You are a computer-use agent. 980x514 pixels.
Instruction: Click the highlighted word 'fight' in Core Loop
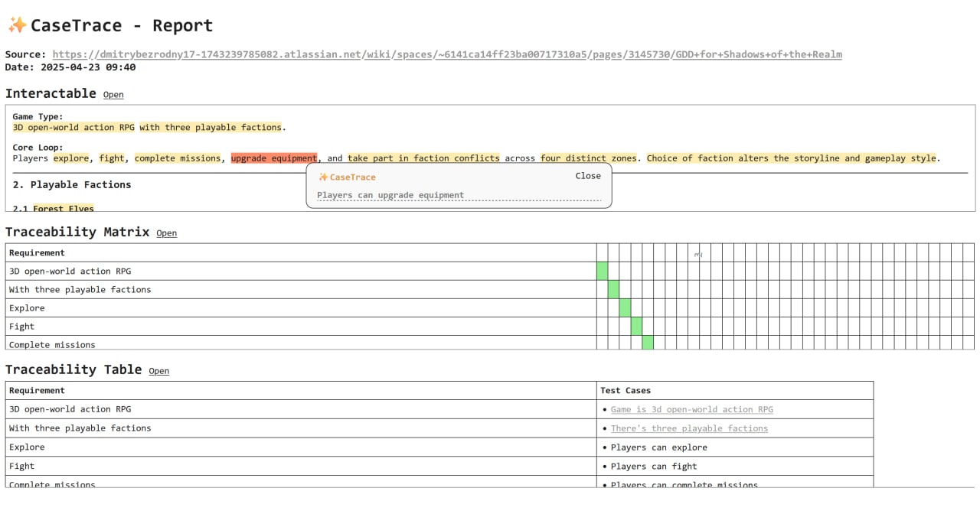click(x=112, y=158)
